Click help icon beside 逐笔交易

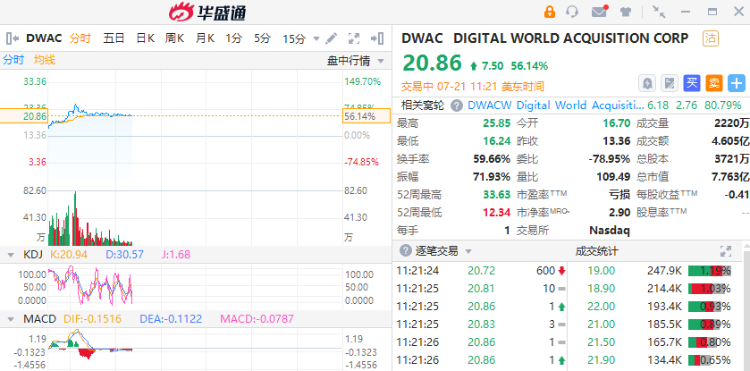coord(406,251)
